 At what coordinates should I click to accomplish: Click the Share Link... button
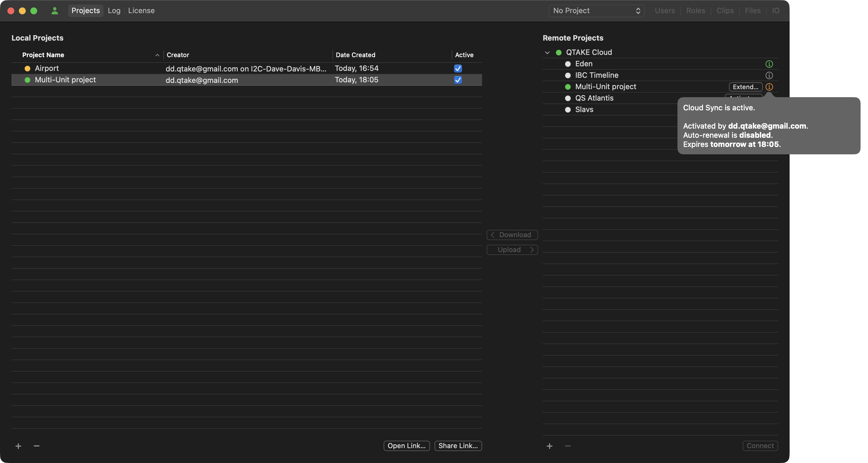tap(458, 446)
